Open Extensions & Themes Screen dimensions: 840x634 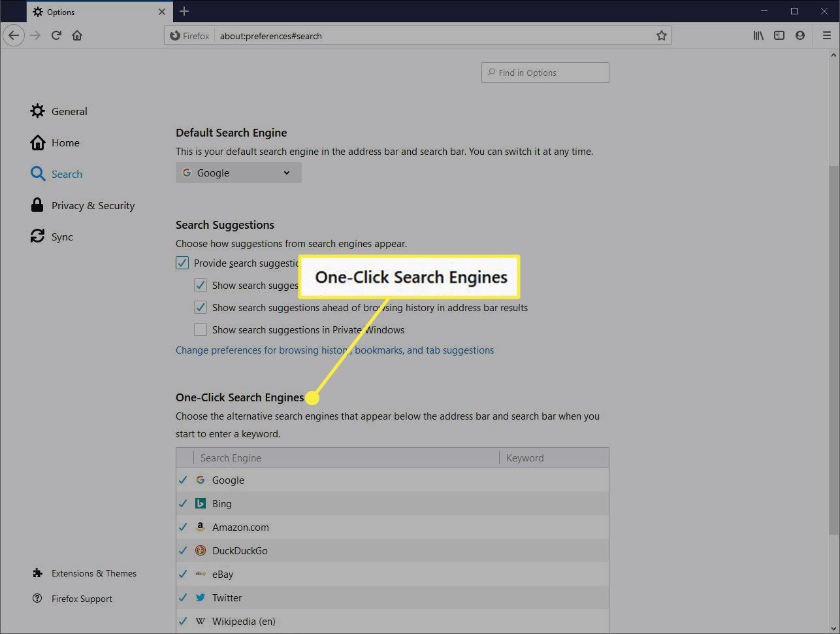pyautogui.click(x=84, y=573)
